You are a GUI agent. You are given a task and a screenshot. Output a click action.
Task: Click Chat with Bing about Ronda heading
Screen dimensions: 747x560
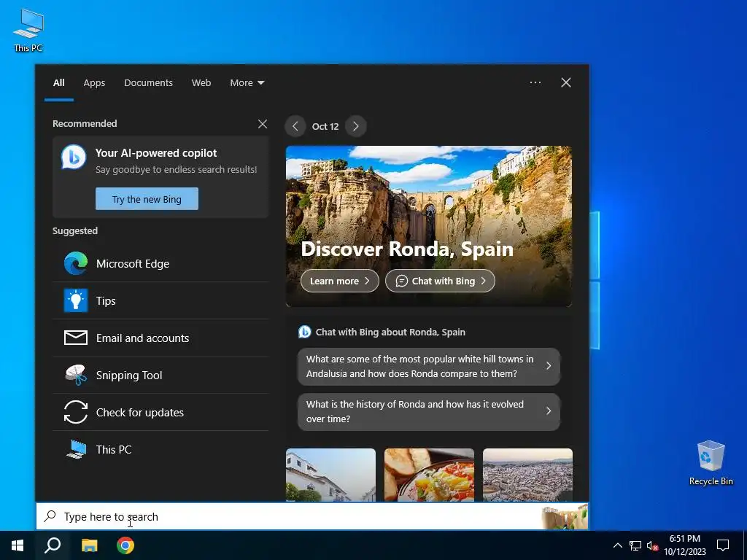coord(390,332)
